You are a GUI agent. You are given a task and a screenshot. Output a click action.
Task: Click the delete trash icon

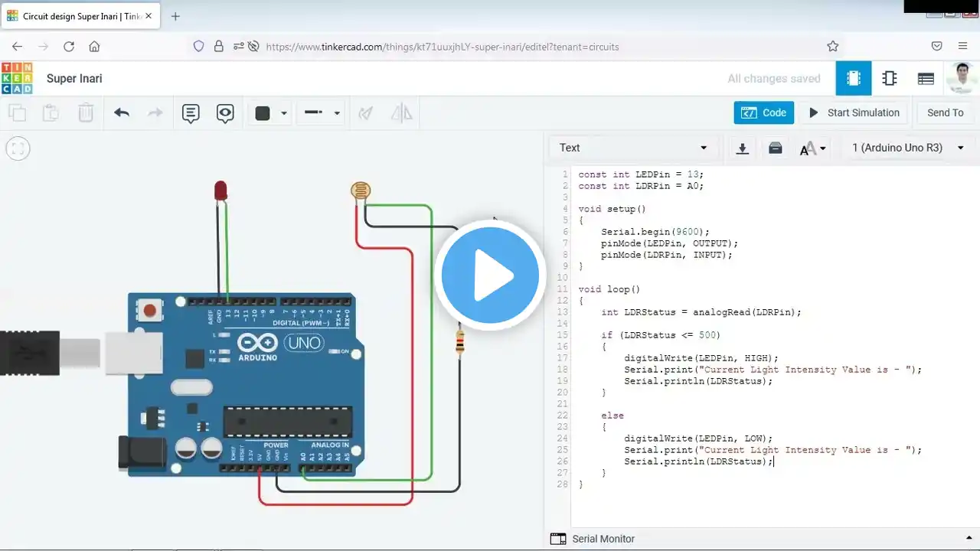[86, 113]
